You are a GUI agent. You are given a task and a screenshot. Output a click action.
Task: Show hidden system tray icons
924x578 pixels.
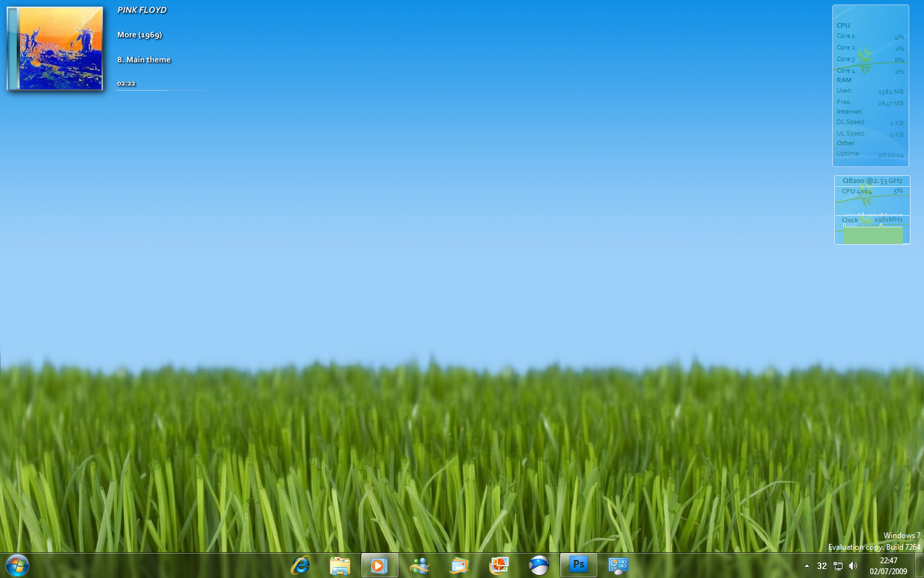pyautogui.click(x=807, y=566)
